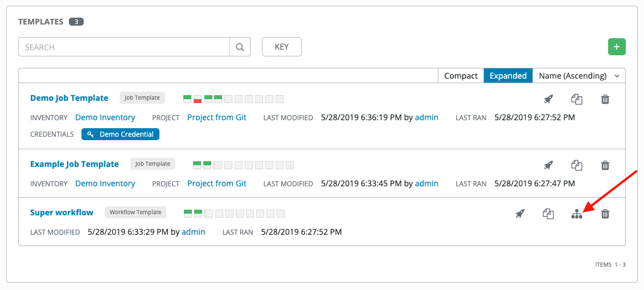Copy the Example Job Template
Viewport: 644px width, 290px height.
pyautogui.click(x=577, y=165)
